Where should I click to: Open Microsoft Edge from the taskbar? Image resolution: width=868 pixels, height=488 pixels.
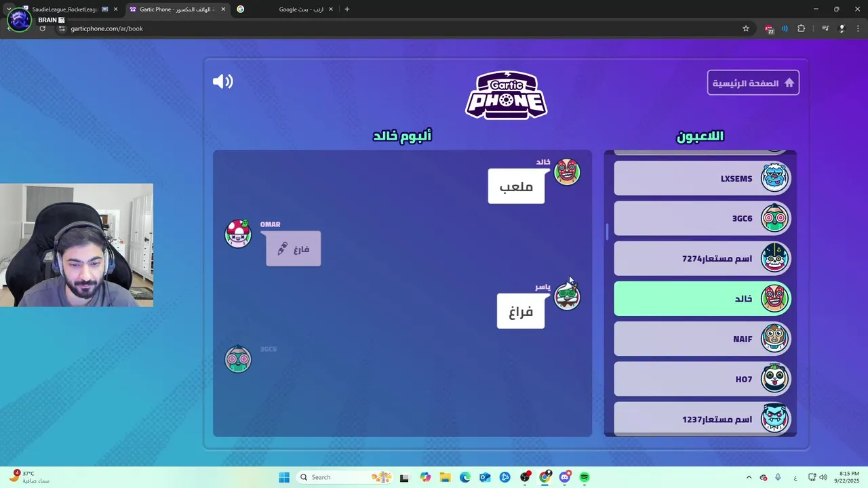(x=465, y=477)
